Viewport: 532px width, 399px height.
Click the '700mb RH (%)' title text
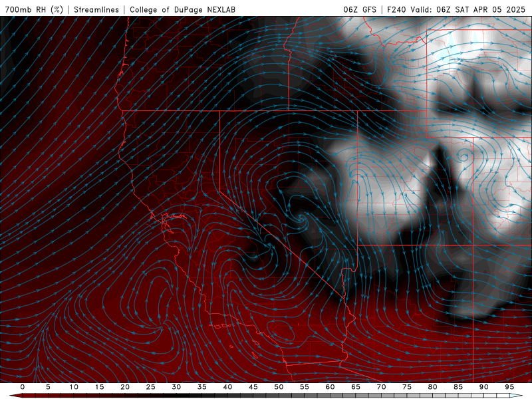point(34,10)
